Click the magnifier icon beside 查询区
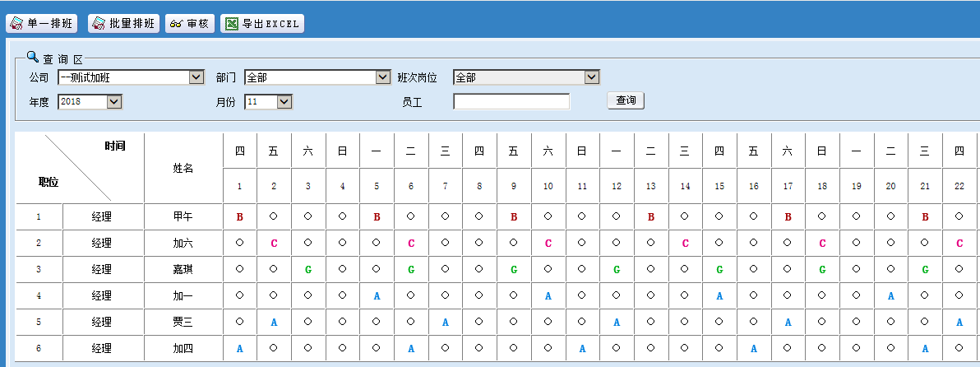Viewport: 980px width, 367px height. 33,57
